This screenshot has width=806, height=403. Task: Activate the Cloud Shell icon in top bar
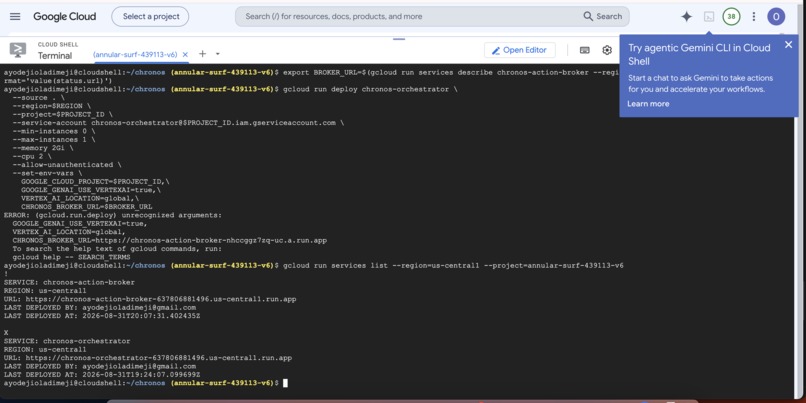point(709,16)
